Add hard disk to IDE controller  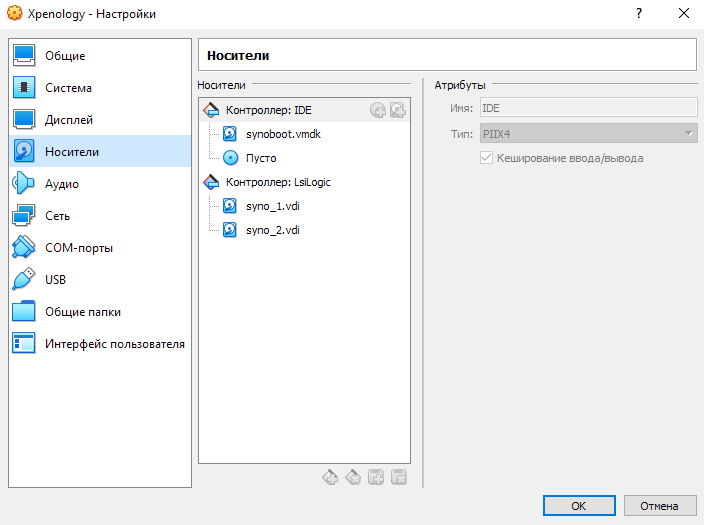[x=398, y=110]
